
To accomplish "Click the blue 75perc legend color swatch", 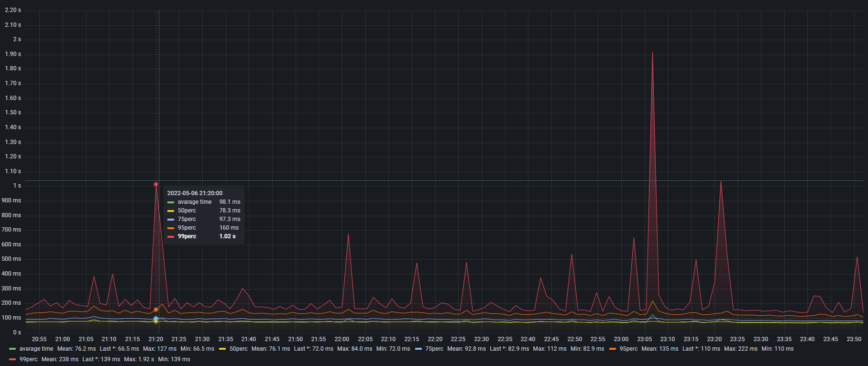I will [x=418, y=349].
